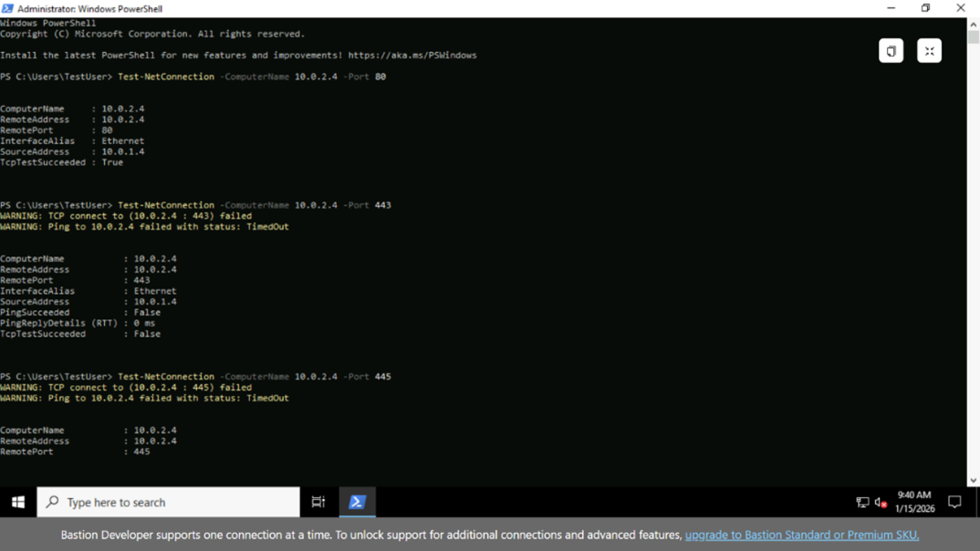This screenshot has height=551, width=980.
Task: Click the upgrade to Bastion Standard link
Action: [x=801, y=535]
